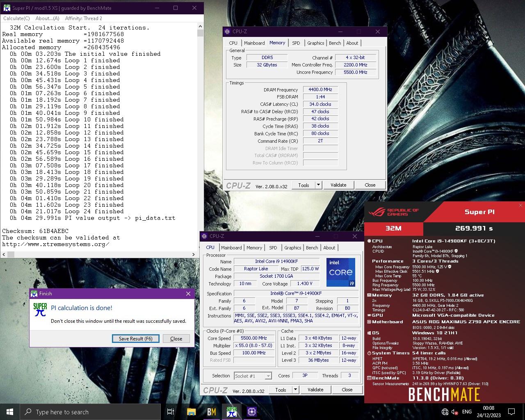
Task: Click Checksum: 61B4AEBC line
Action: [35, 231]
